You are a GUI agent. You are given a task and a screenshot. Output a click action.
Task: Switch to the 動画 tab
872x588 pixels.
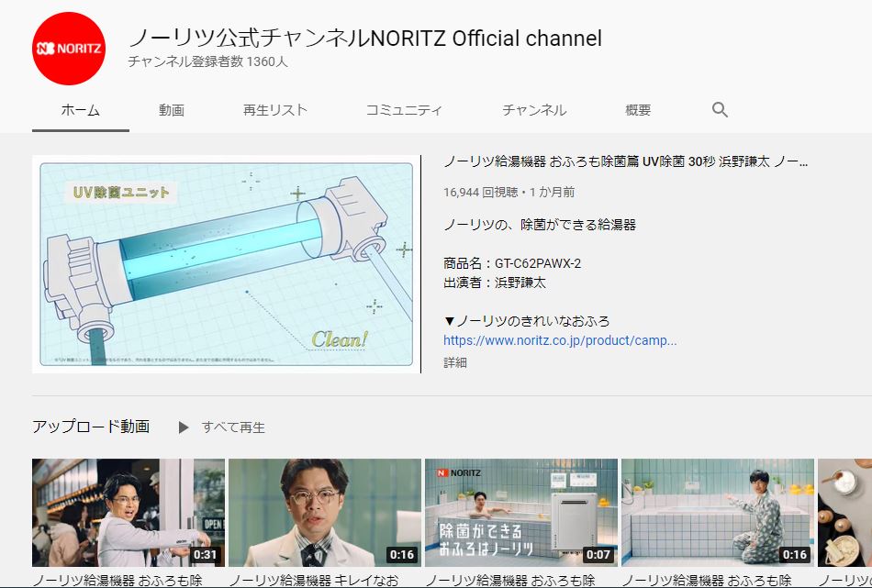coord(172,110)
